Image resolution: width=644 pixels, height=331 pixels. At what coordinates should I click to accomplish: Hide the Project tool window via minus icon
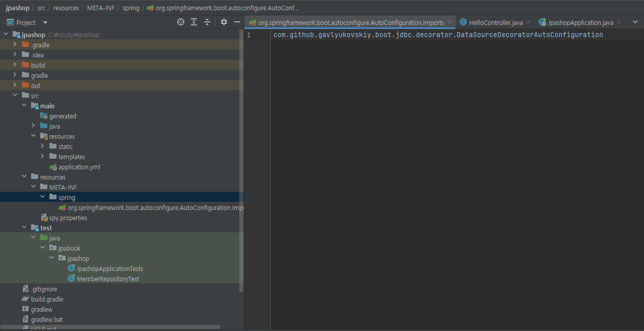[x=237, y=22]
